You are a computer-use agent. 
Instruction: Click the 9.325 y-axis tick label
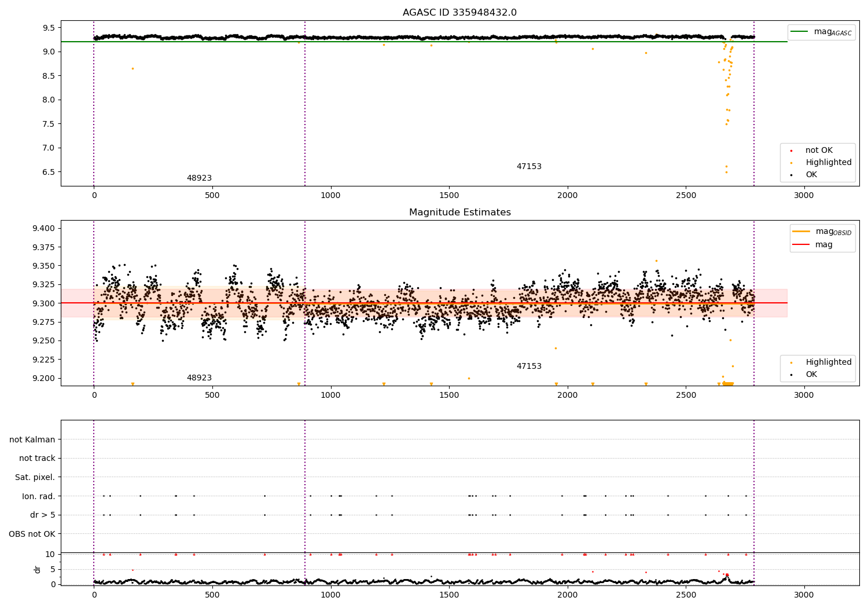click(x=43, y=285)
